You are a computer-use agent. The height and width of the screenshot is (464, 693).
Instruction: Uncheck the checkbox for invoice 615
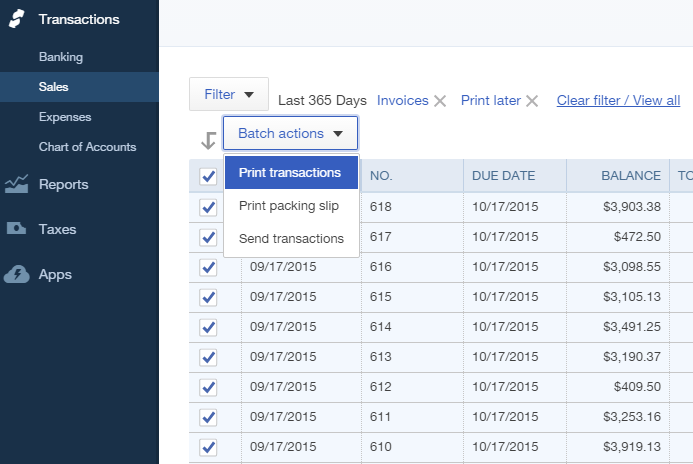208,297
